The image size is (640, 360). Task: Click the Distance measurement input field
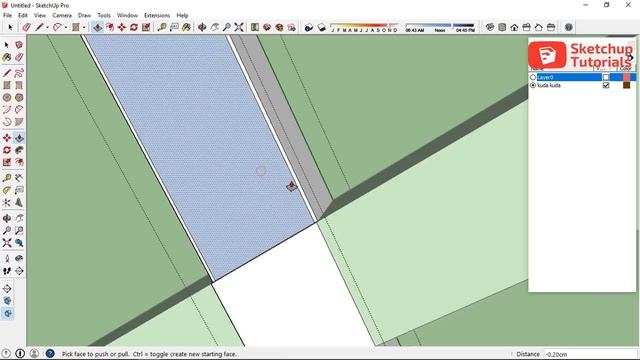tap(590, 354)
